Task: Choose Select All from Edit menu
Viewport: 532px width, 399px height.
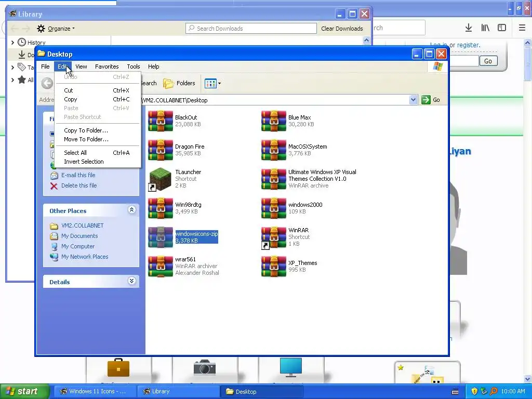Action: [97, 153]
